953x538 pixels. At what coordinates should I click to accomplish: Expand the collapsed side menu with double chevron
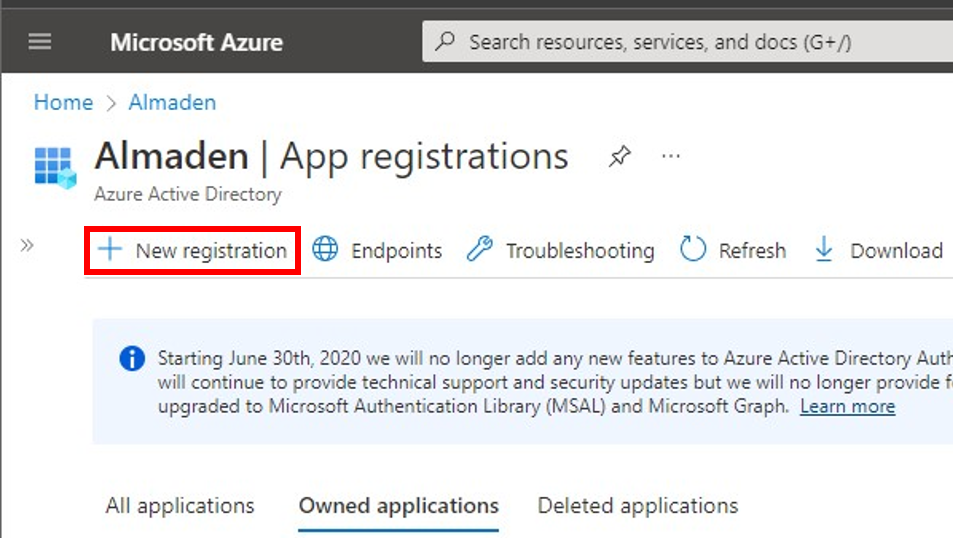[27, 245]
